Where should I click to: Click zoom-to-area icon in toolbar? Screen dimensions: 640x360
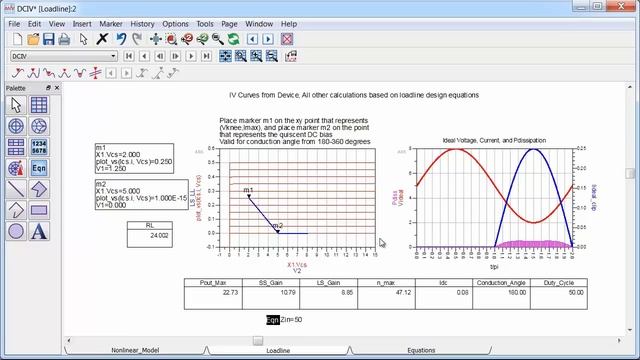point(171,39)
